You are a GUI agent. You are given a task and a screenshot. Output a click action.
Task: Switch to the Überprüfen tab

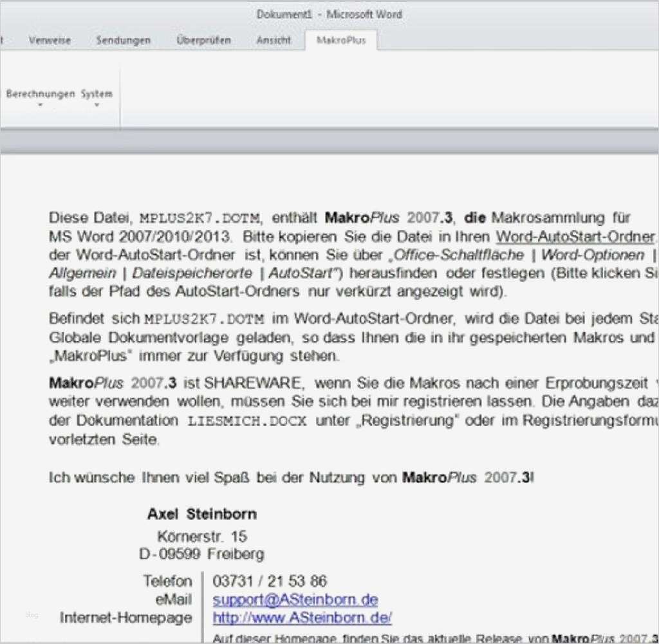coord(204,41)
